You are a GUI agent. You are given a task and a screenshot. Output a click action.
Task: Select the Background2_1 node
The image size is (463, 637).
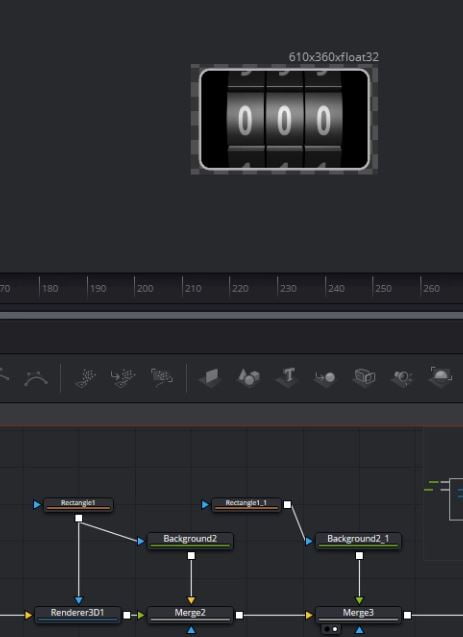coord(358,541)
